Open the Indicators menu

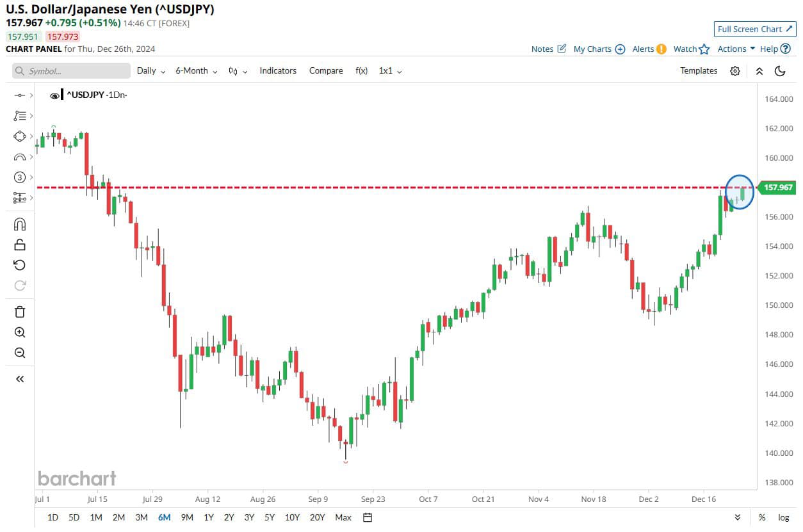(278, 71)
